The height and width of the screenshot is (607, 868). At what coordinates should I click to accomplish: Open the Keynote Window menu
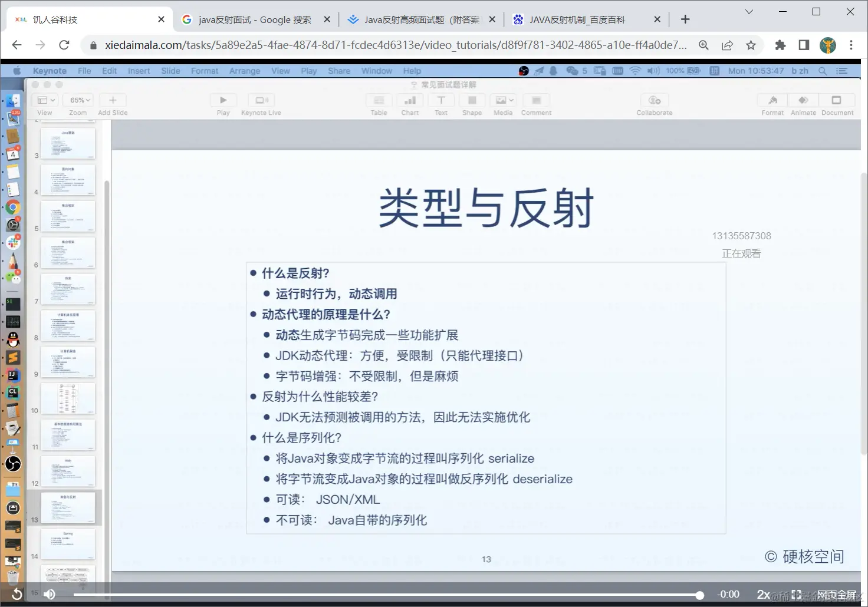(377, 71)
